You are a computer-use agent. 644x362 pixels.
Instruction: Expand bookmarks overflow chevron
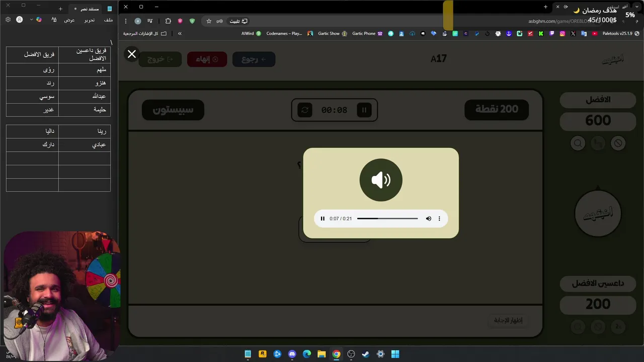pyautogui.click(x=180, y=34)
